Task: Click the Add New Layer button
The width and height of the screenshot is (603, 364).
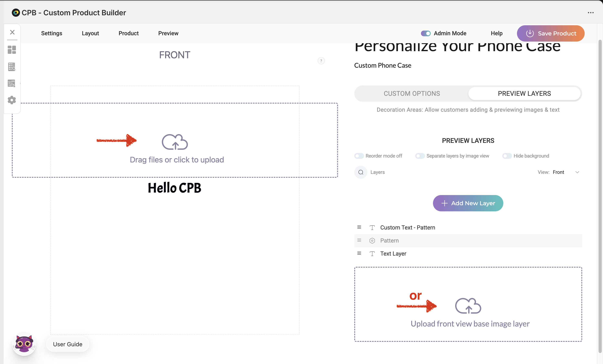Action: 468,203
